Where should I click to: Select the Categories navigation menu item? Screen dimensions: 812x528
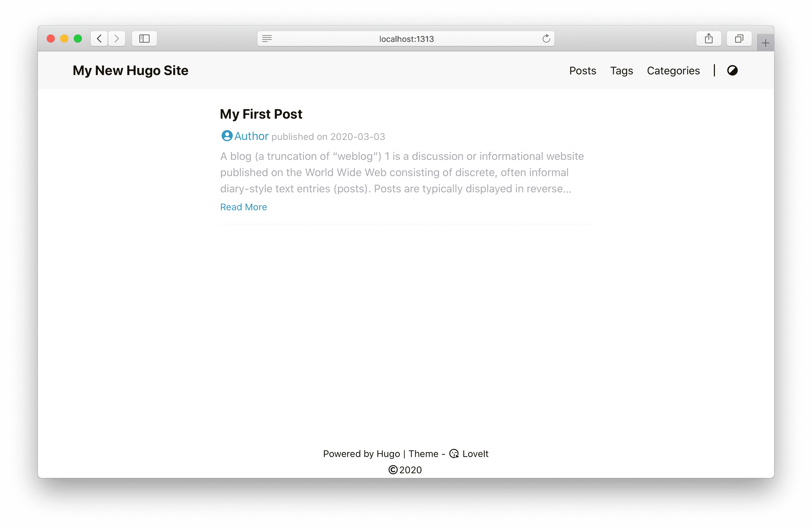[674, 70]
